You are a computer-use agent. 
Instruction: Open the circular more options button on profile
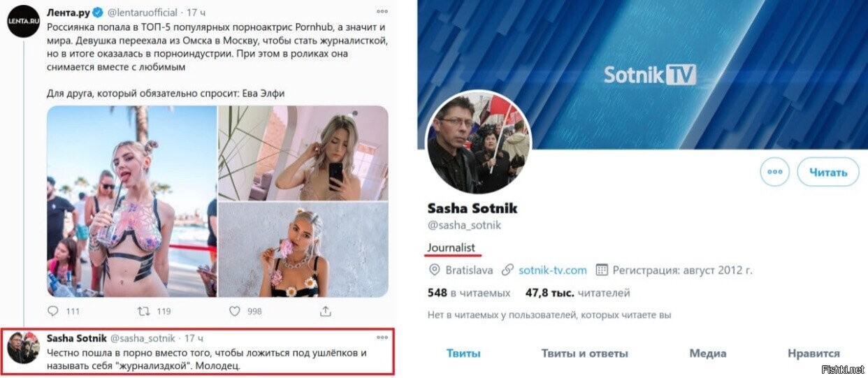tap(774, 171)
